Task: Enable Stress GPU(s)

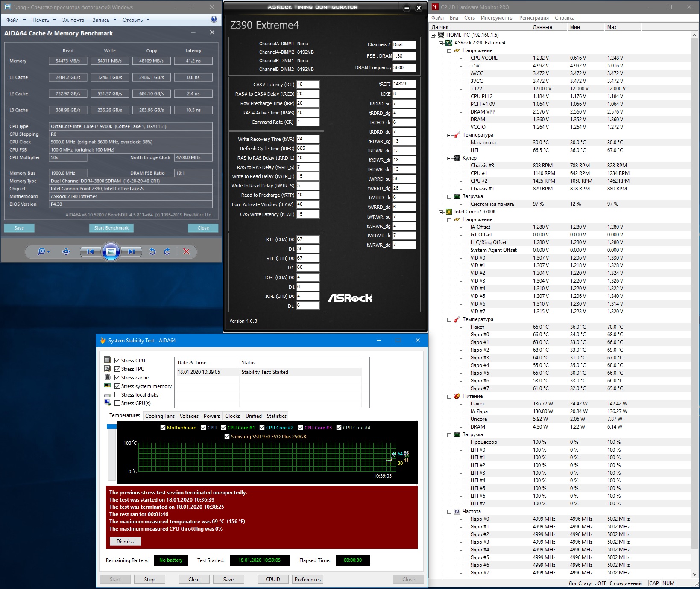Action: coord(117,403)
